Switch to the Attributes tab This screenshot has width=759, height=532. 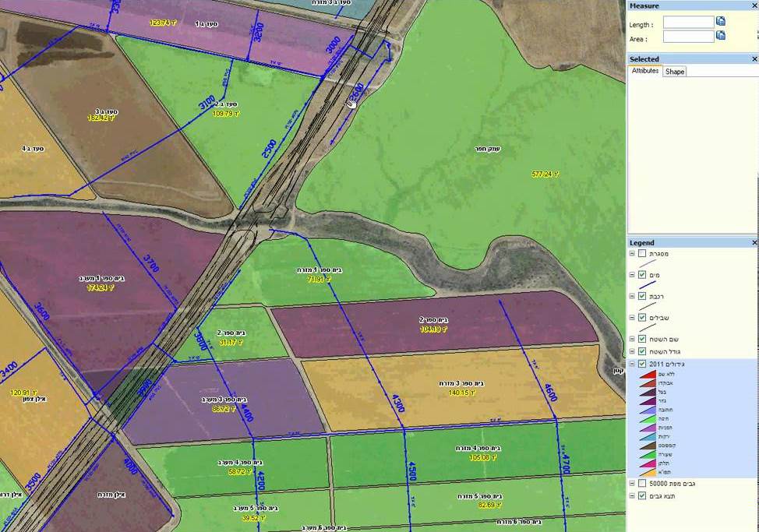coord(645,71)
